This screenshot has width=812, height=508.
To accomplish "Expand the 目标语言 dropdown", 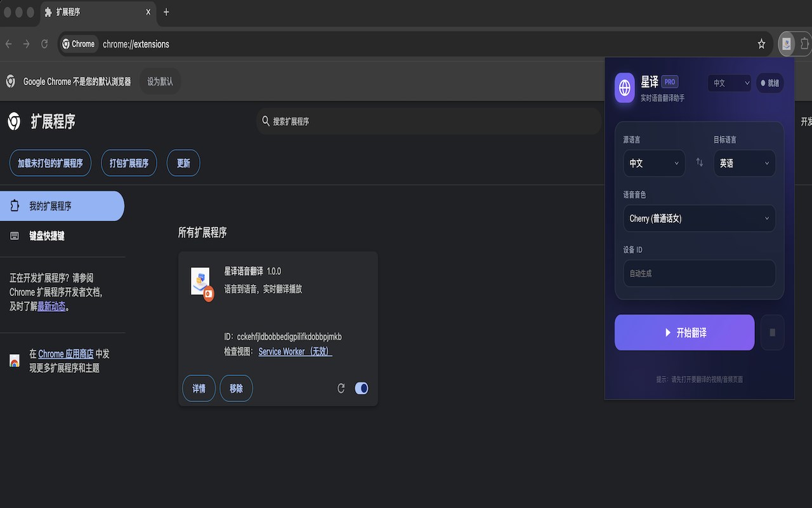I will pyautogui.click(x=745, y=163).
